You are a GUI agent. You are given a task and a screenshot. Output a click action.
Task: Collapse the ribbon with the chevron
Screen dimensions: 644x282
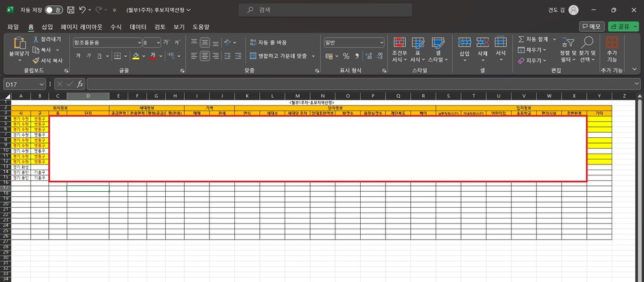(635, 70)
